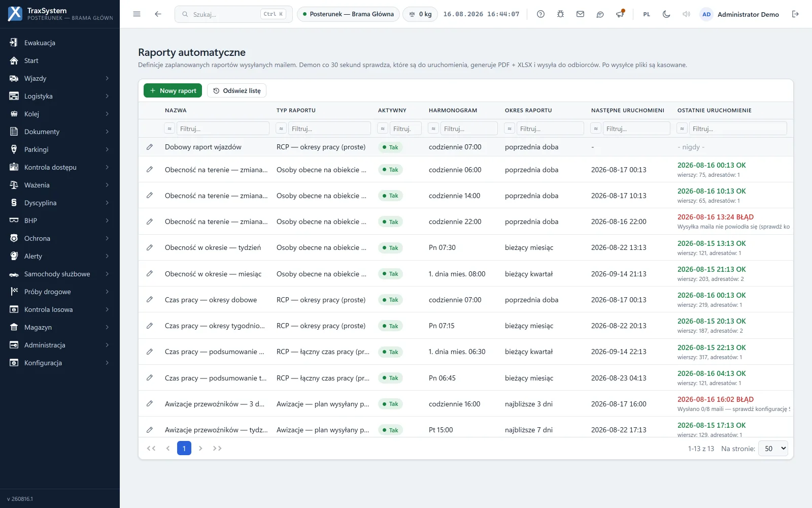This screenshot has width=812, height=508.
Task: Edit Dobowy raport wjazdów pencil icon
Action: tap(150, 147)
